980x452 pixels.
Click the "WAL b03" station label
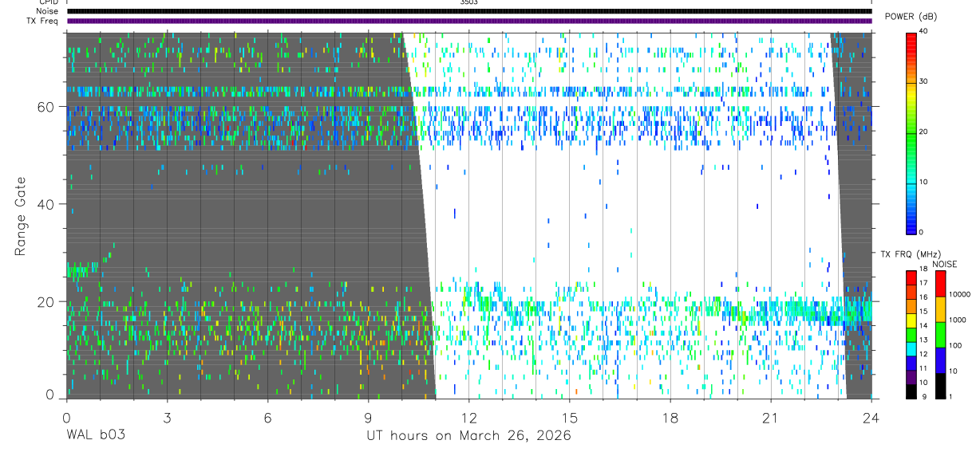[96, 435]
